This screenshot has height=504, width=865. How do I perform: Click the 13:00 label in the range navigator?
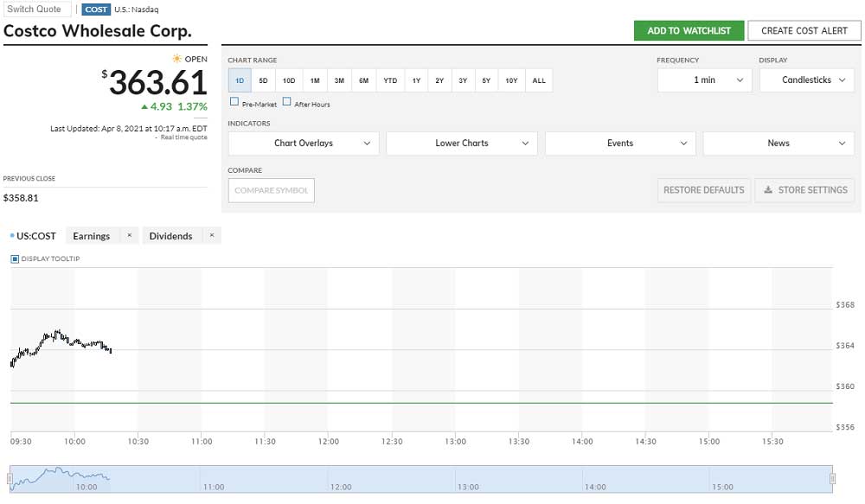coord(468,487)
